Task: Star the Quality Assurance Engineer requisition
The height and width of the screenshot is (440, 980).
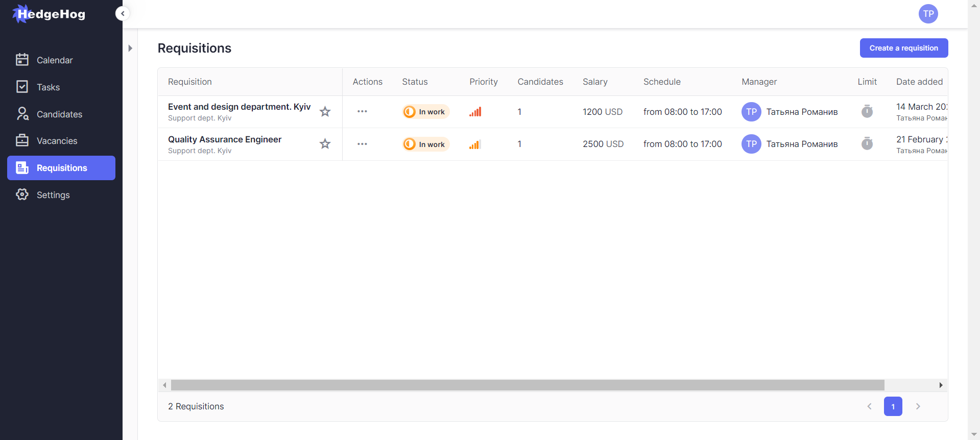Action: (325, 144)
